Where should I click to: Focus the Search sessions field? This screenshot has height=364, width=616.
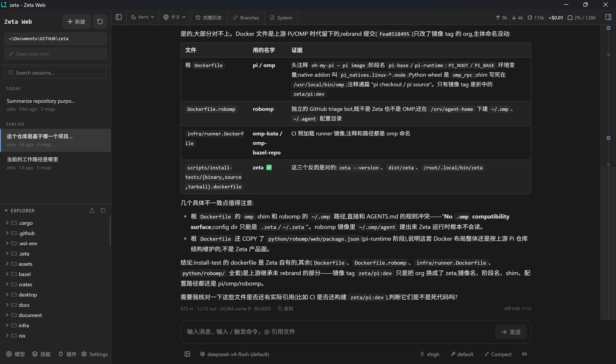click(55, 73)
